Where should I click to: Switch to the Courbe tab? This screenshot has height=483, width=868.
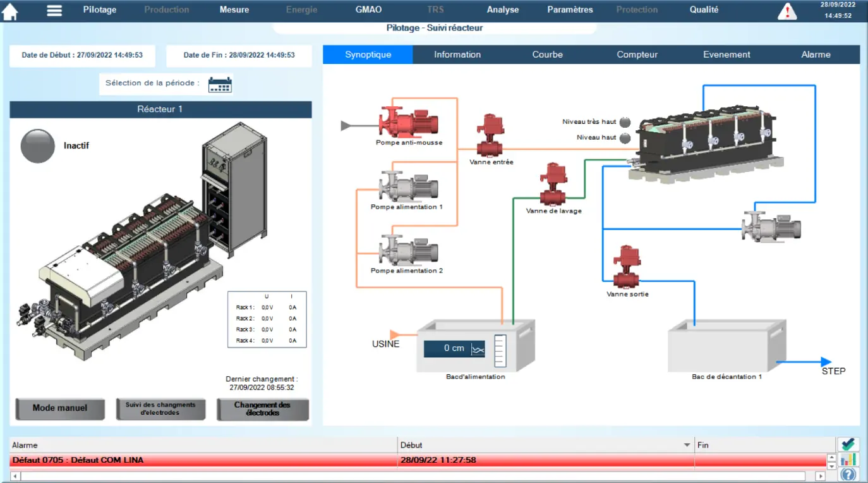click(547, 54)
